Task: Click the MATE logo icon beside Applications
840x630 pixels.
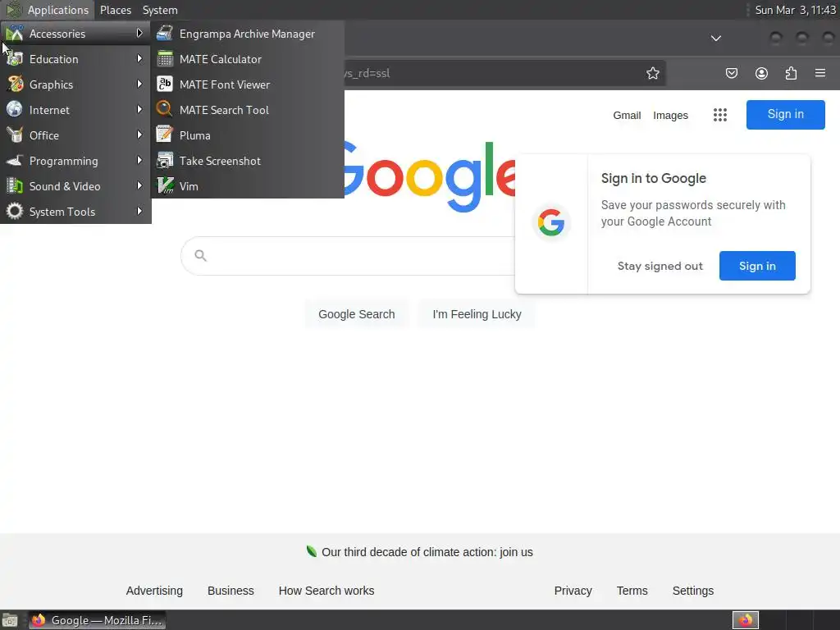Action: tap(13, 10)
